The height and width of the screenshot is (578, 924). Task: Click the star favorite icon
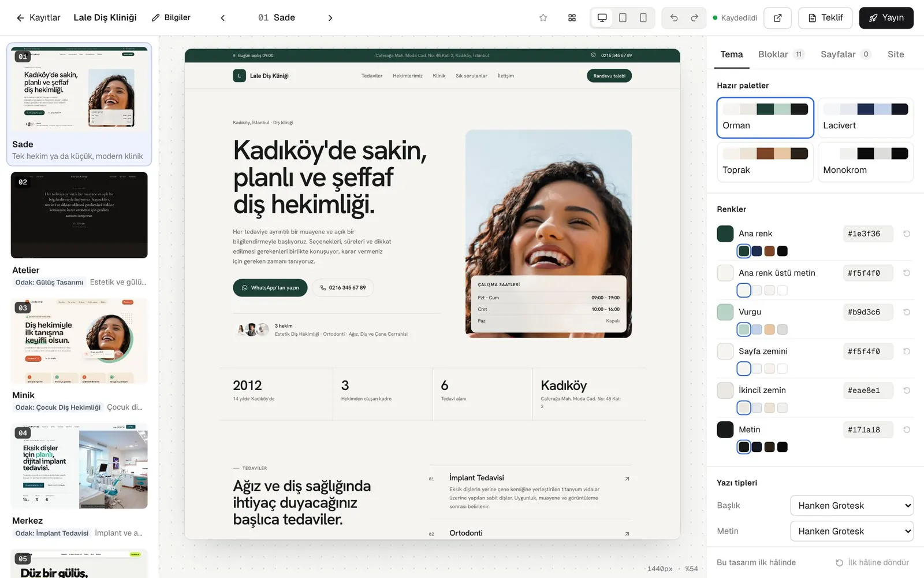pos(543,18)
